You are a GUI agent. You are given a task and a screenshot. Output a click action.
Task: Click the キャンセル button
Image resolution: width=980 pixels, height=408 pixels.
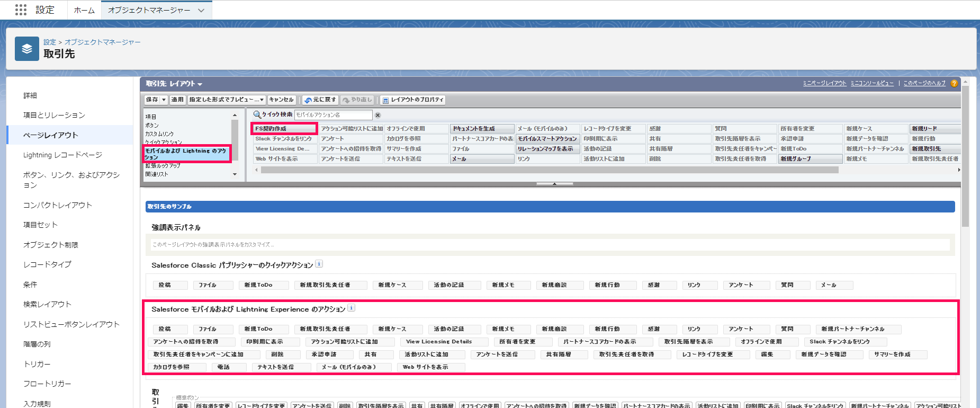[x=281, y=100]
